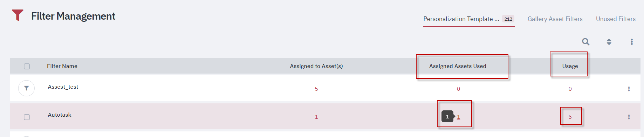
Task: Sort by Filter Name column header
Action: tap(62, 66)
